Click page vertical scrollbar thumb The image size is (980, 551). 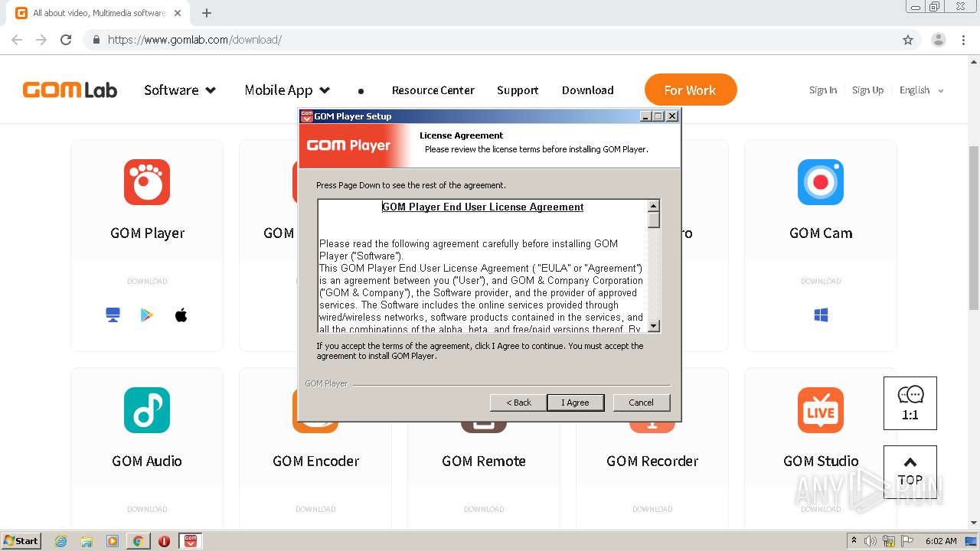tap(974, 227)
